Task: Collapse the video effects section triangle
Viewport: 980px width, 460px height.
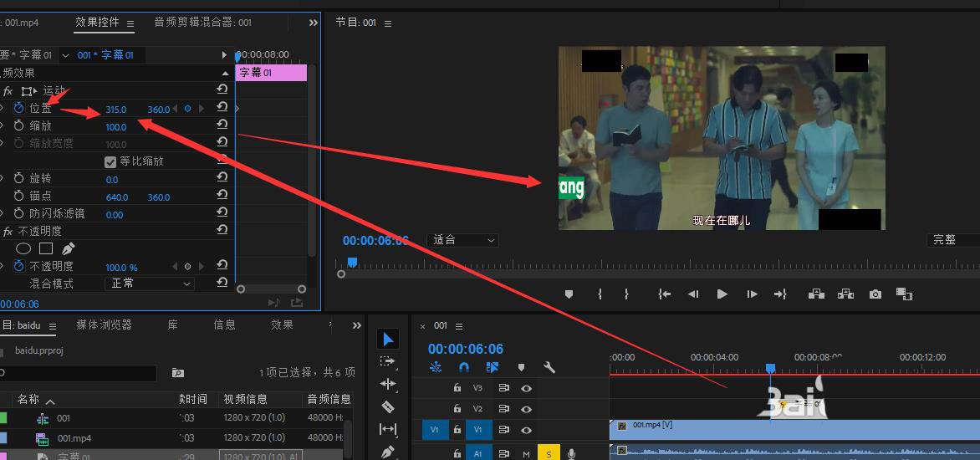Action: (225, 73)
